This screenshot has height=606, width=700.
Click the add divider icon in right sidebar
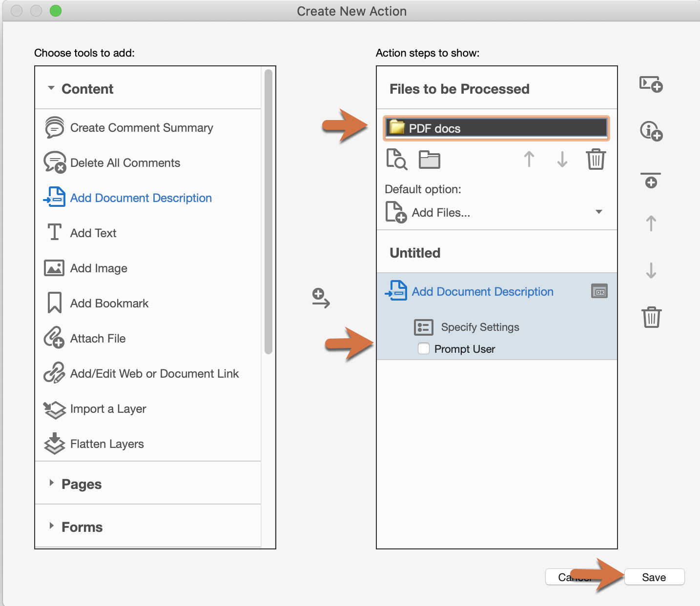click(x=651, y=181)
